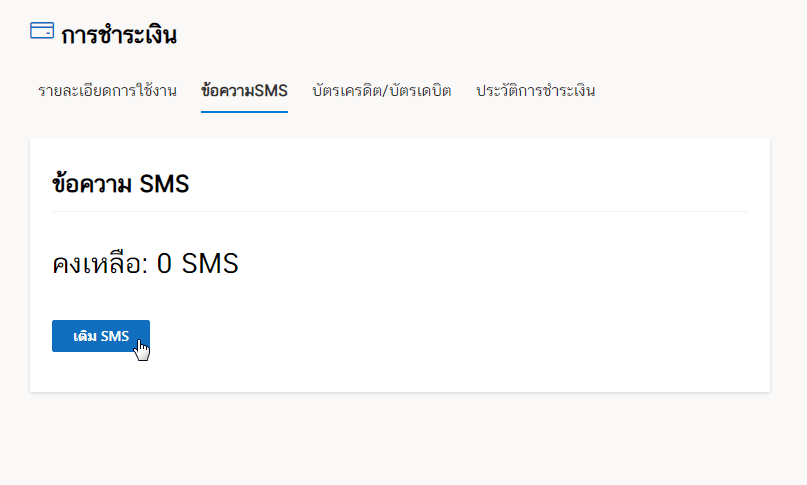The image size is (807, 485).
Task: Click the การชำระเงิน page heading
Action: pyautogui.click(x=119, y=35)
